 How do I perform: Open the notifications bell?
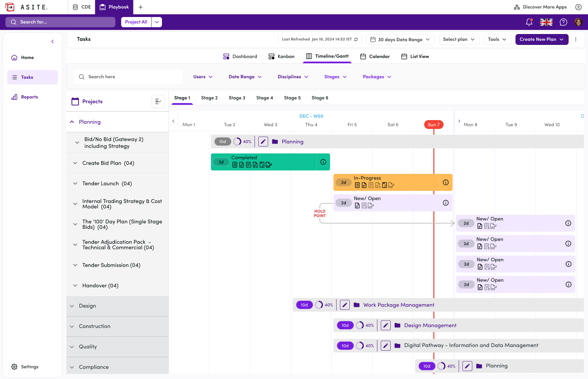529,22
